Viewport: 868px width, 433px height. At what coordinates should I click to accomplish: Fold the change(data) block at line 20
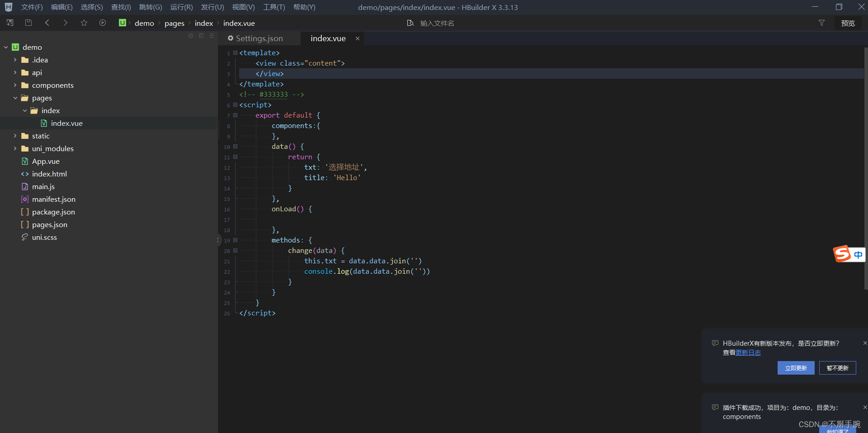click(x=235, y=251)
